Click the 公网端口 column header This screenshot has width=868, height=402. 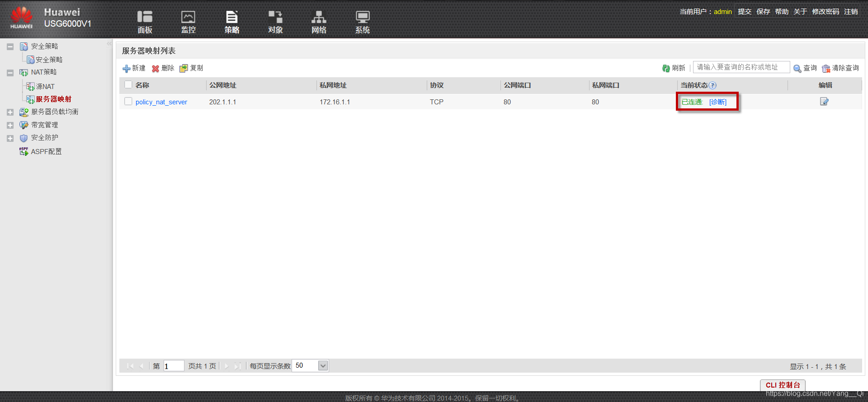[518, 85]
